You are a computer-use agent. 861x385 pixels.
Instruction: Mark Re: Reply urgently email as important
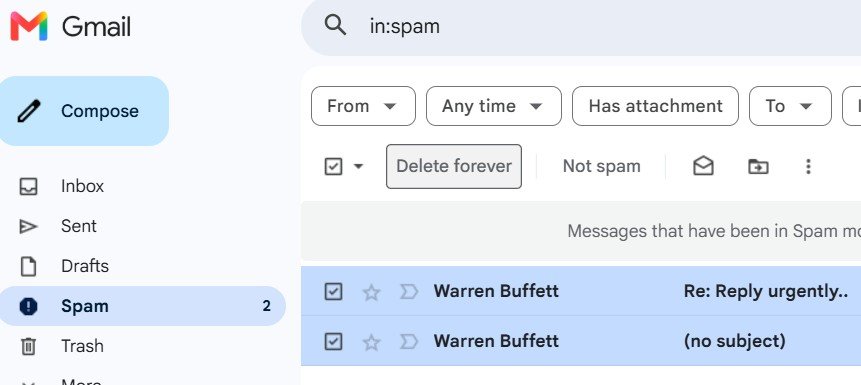click(409, 292)
